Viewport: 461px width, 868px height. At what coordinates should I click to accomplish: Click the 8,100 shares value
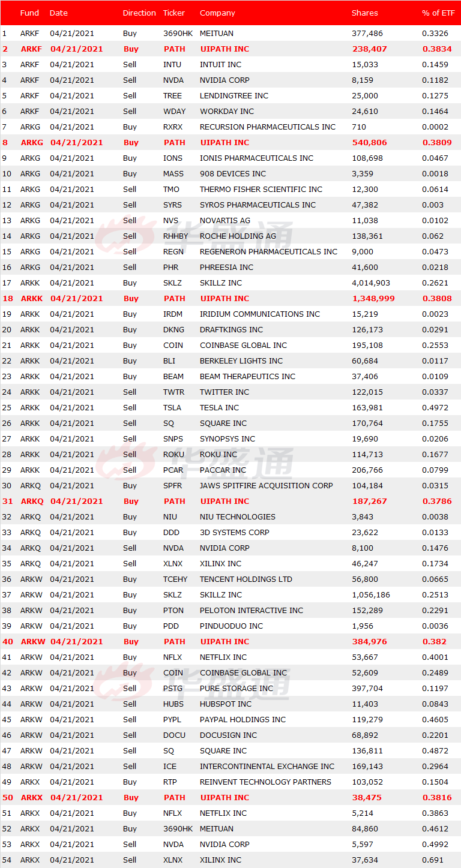(x=363, y=548)
